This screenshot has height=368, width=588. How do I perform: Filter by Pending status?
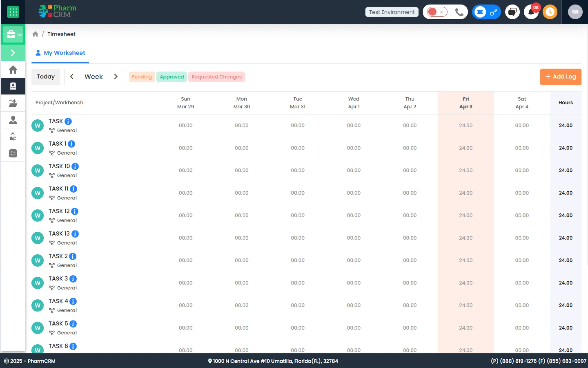(x=142, y=77)
